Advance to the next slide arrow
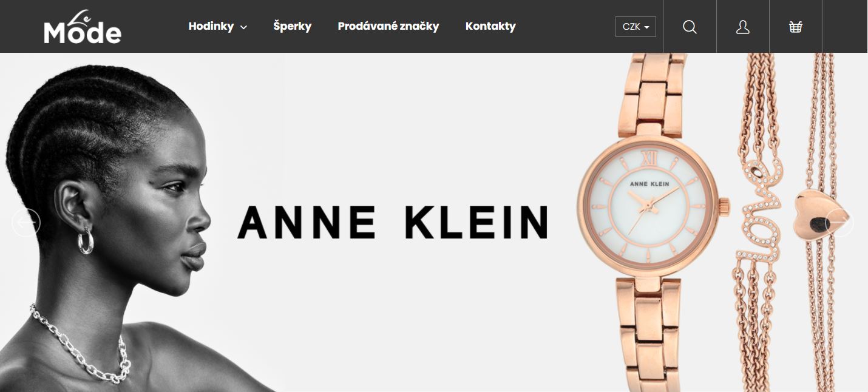 pyautogui.click(x=839, y=223)
